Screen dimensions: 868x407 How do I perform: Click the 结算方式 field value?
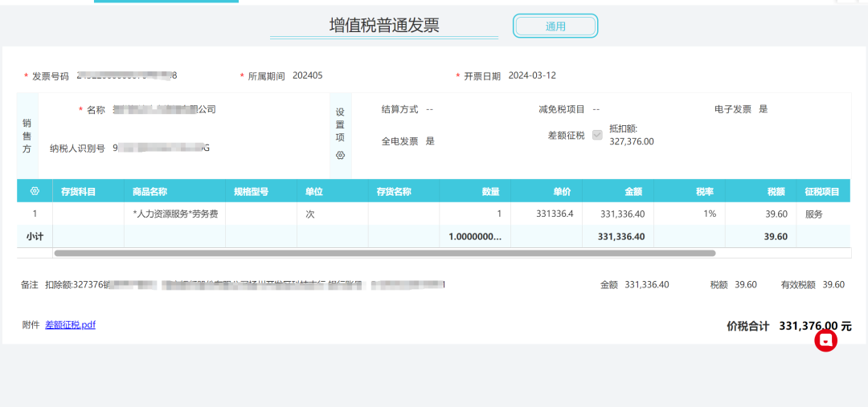(429, 109)
